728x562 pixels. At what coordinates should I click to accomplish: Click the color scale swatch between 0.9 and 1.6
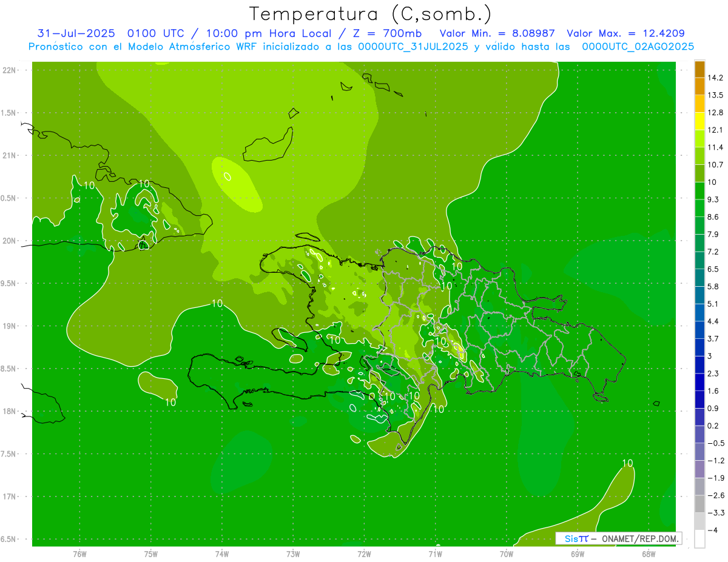pos(699,400)
